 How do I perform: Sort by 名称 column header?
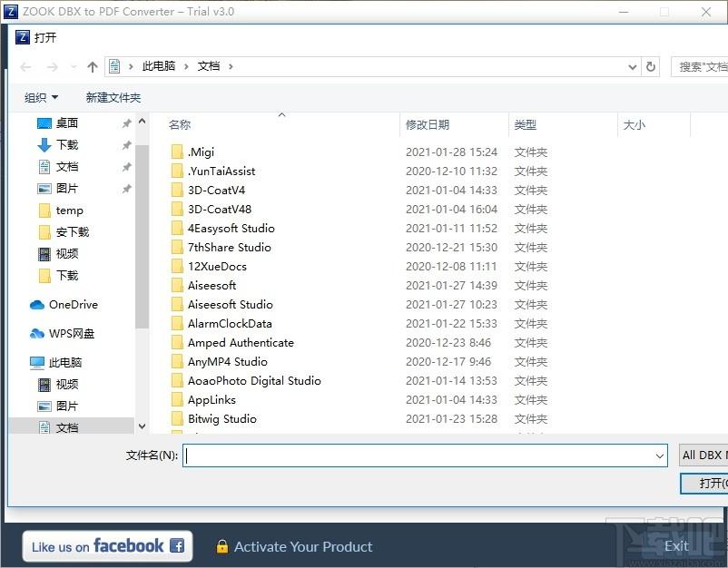tap(180, 125)
